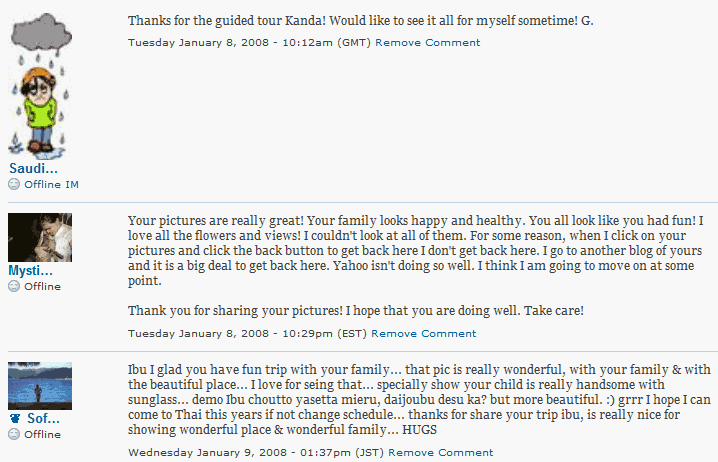This screenshot has width=718, height=462.
Task: Click the Tuesday January 8, 10:12am timestamp
Action: tap(250, 43)
